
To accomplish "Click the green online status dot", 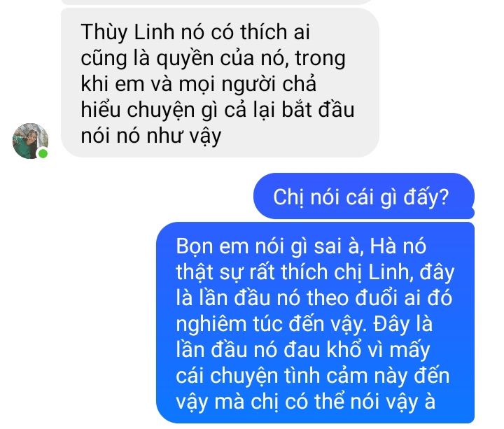I will tap(43, 153).
